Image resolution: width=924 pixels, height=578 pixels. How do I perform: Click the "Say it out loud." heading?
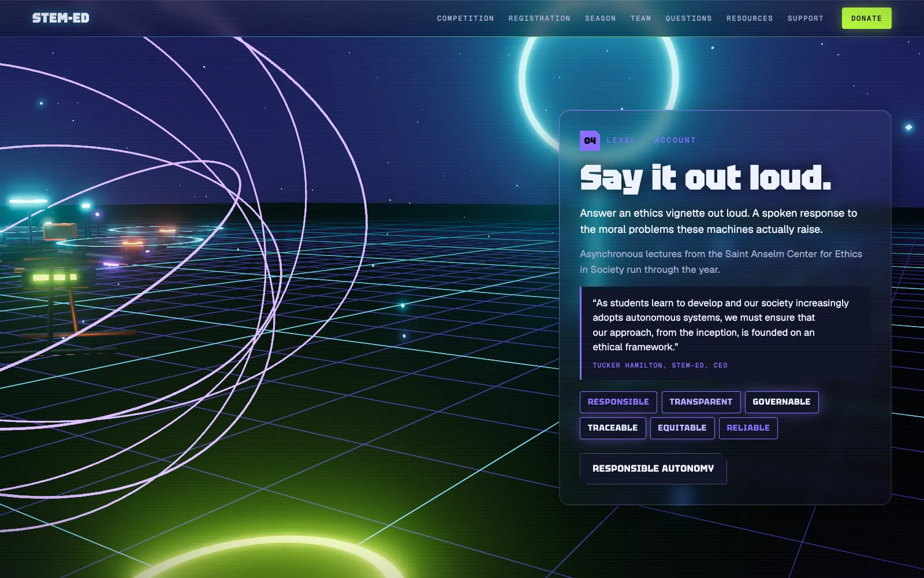click(706, 177)
